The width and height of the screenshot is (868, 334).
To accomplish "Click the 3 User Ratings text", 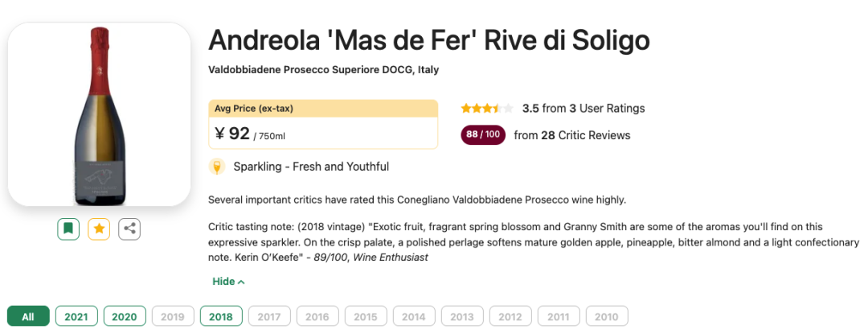I will point(607,109).
